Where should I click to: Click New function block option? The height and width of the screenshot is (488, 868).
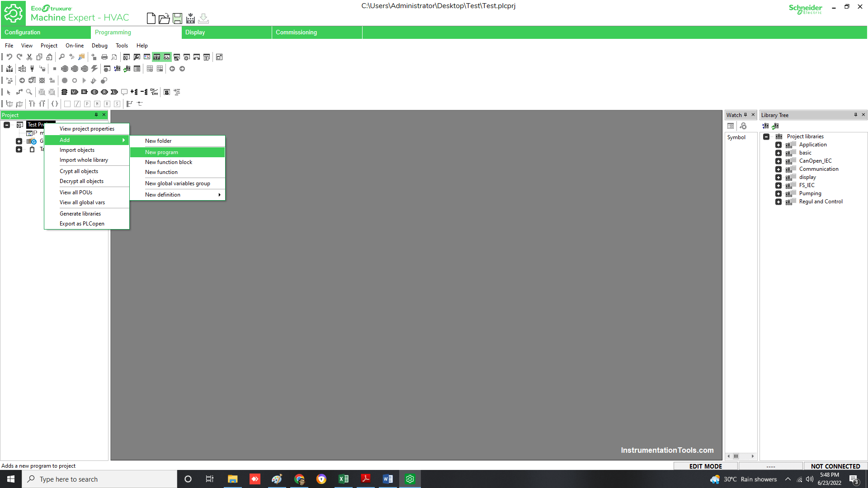169,161
